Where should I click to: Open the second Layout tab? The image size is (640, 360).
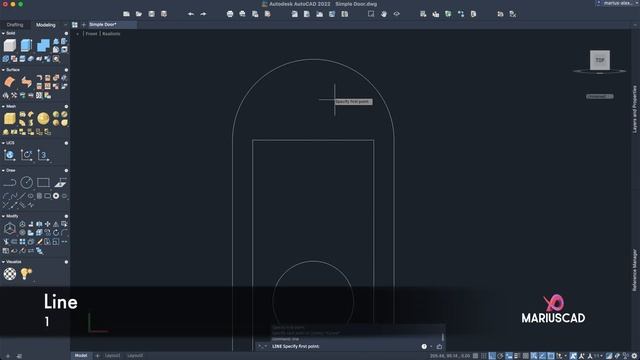pos(135,356)
